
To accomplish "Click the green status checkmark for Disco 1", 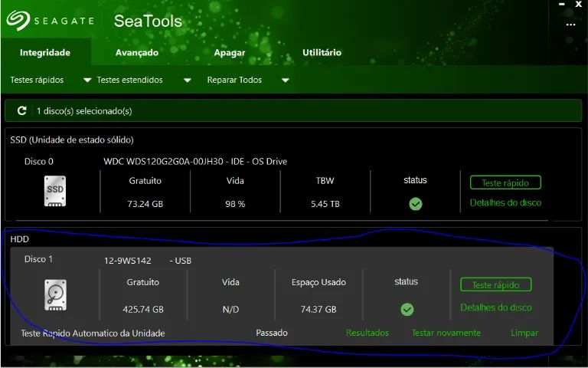I will click(x=407, y=310).
